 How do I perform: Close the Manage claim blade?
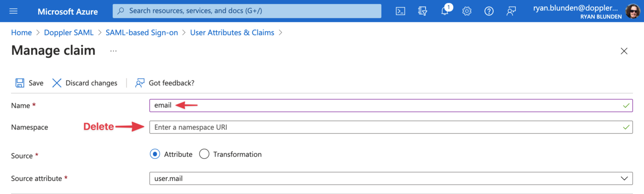pos(624,51)
